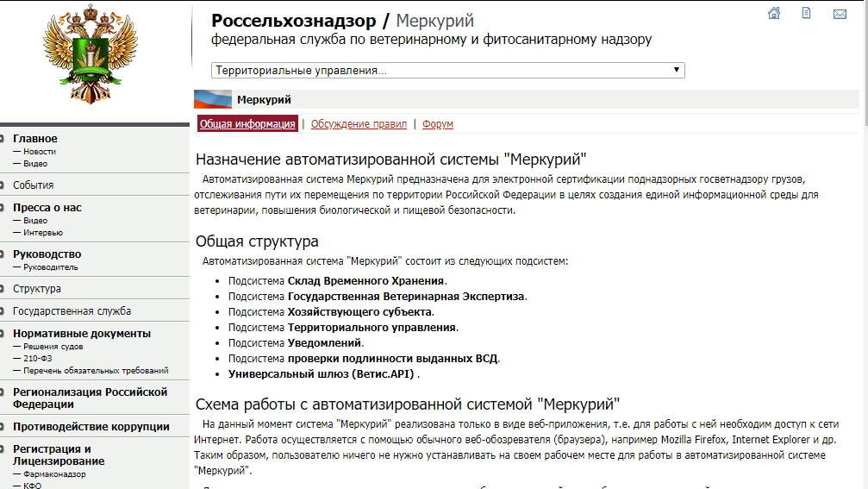The height and width of the screenshot is (489, 868).
Task: Click the Russian flag icon beside Меркурий
Action: [x=213, y=99]
